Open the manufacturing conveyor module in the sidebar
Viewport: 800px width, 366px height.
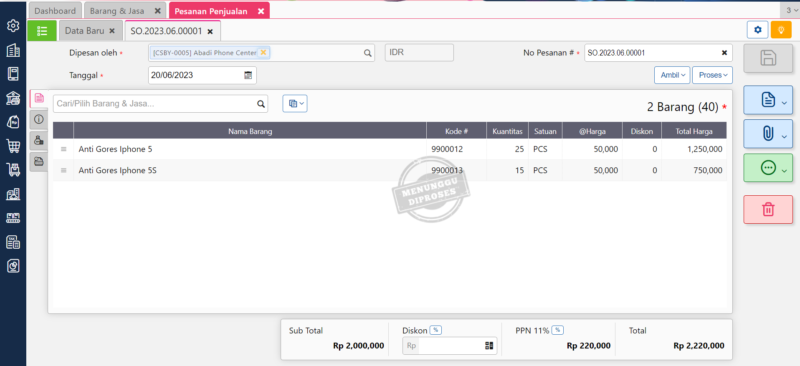(x=13, y=218)
